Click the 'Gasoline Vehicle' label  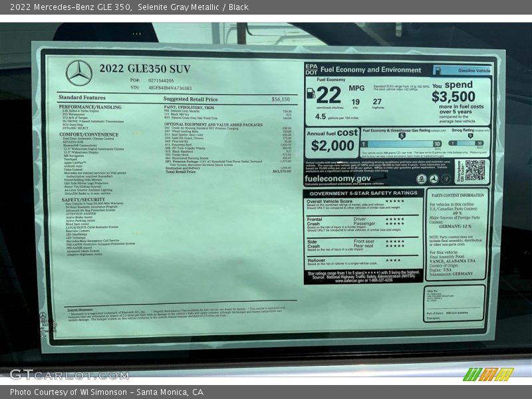click(474, 70)
